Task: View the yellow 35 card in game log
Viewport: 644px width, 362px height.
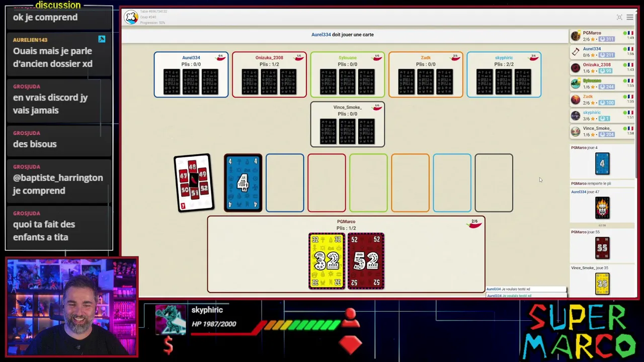Action: click(602, 284)
